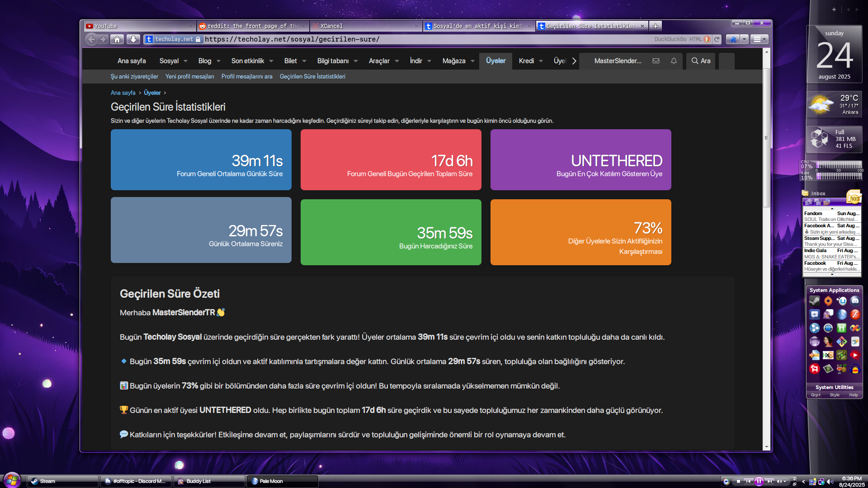Skip to next track in media toolbar
The height and width of the screenshot is (488, 868).
[x=769, y=482]
